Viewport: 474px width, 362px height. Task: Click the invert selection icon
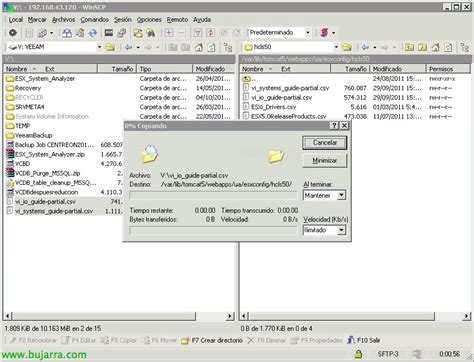(211, 33)
